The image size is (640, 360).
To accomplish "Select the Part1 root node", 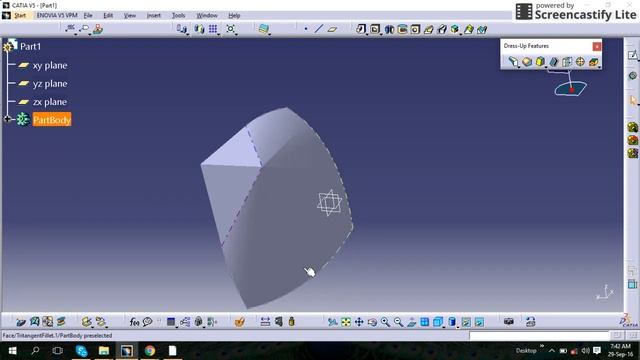I will [31, 47].
